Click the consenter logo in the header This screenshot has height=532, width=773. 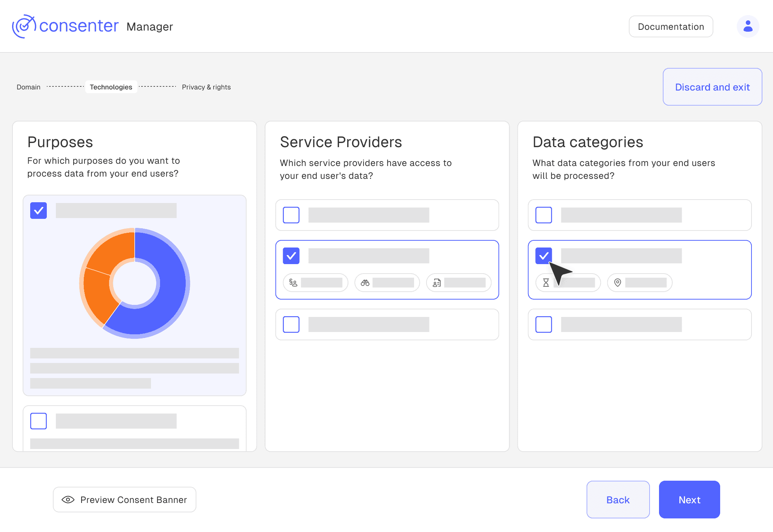point(66,26)
